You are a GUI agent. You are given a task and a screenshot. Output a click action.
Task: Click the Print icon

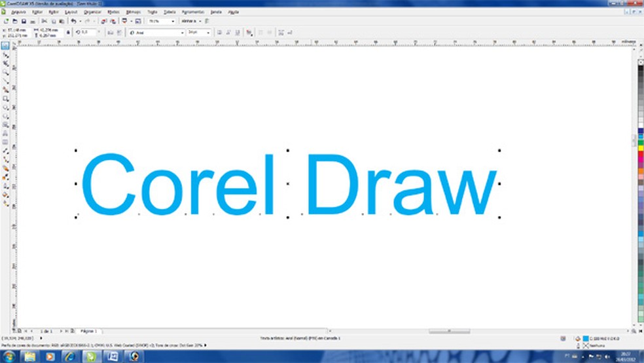(33, 21)
